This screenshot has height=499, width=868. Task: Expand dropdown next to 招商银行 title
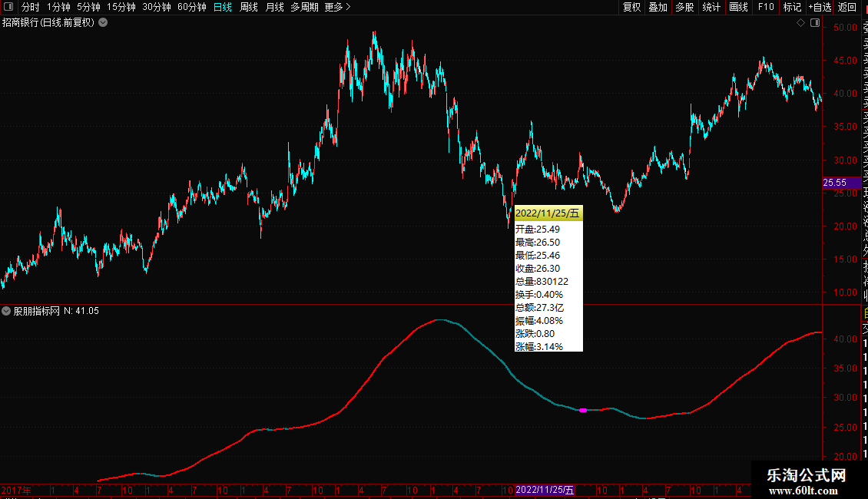click(x=103, y=23)
